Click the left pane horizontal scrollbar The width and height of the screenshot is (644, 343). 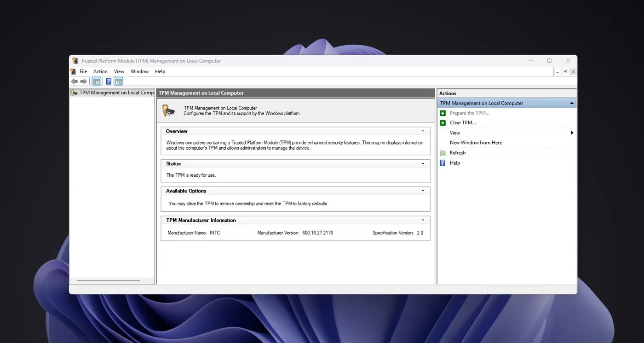coord(108,280)
